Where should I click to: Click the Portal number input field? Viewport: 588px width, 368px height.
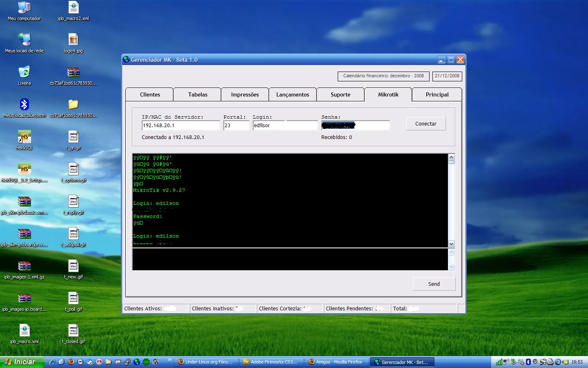click(236, 126)
